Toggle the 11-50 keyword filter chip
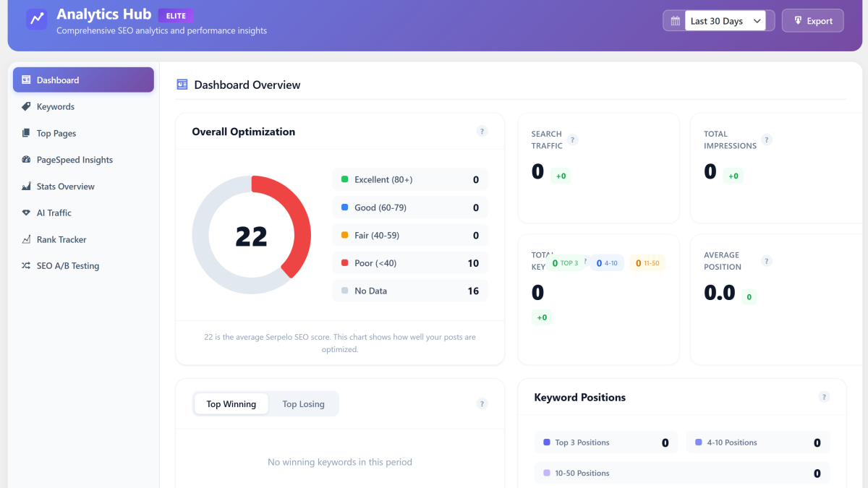This screenshot has height=488, width=868. click(647, 262)
